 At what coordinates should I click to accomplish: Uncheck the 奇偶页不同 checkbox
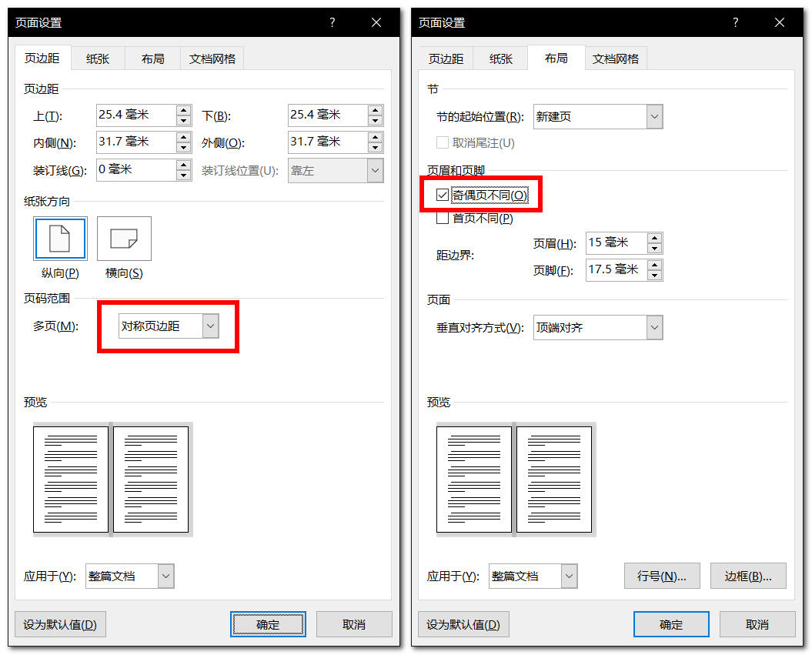pos(443,195)
